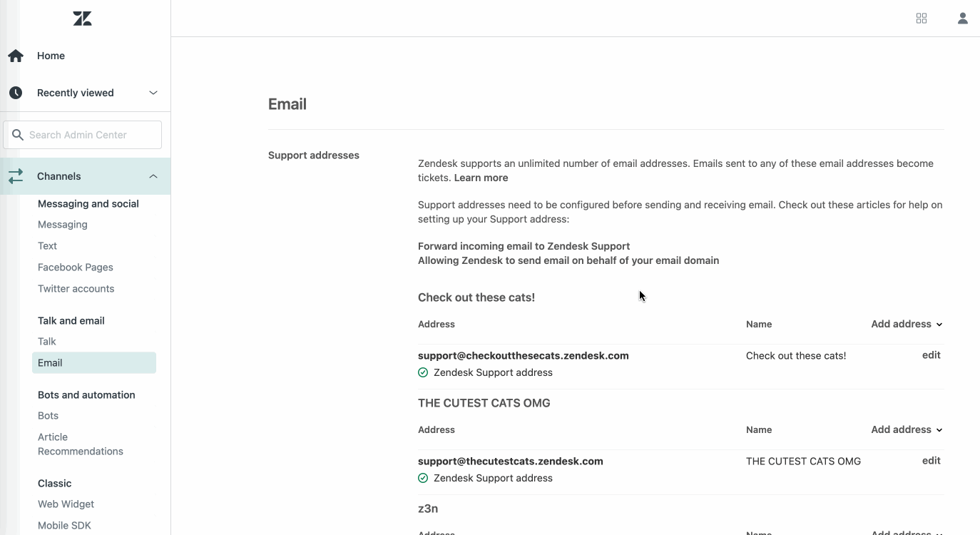Screen dimensions: 980x535
Task: Edit the support@checkoutthesecats.zendesk.com address
Action: tap(931, 355)
